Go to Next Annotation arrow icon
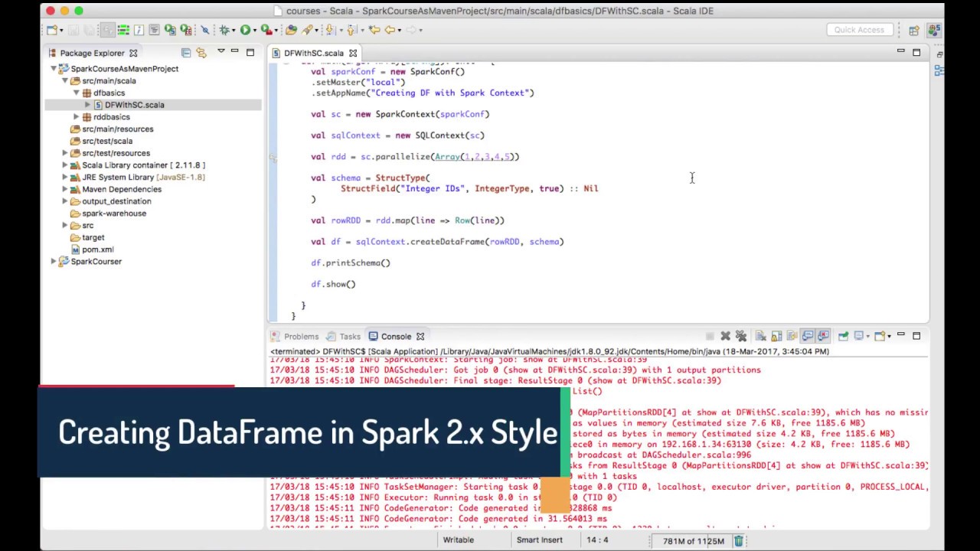This screenshot has height=551, width=980. click(330, 30)
